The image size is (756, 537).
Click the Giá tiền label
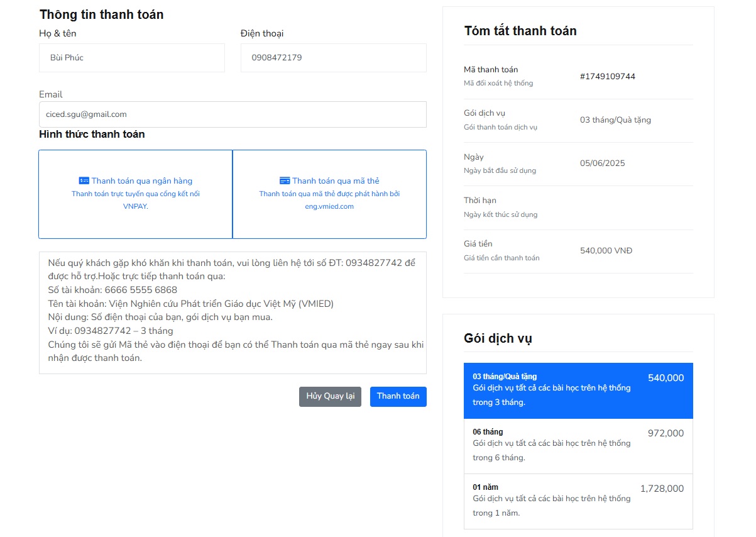click(x=478, y=244)
